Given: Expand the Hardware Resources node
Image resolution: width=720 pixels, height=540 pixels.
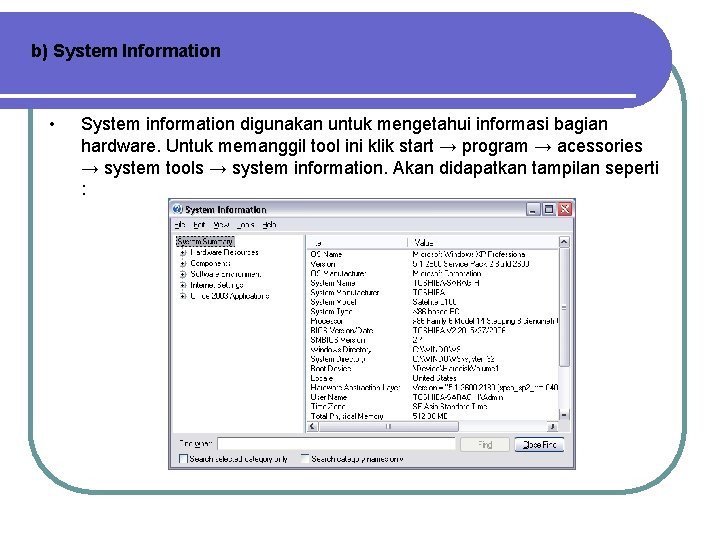Looking at the screenshot, I should (183, 253).
